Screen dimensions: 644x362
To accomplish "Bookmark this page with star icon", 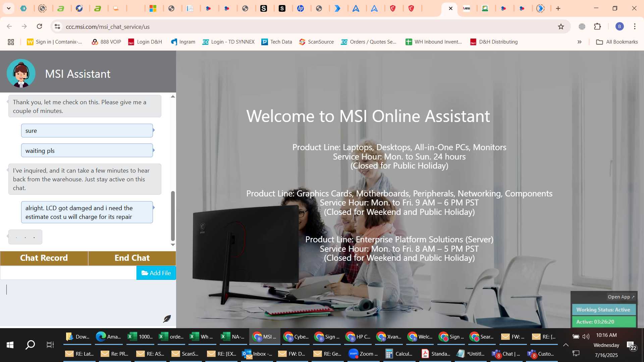I will click(x=561, y=26).
